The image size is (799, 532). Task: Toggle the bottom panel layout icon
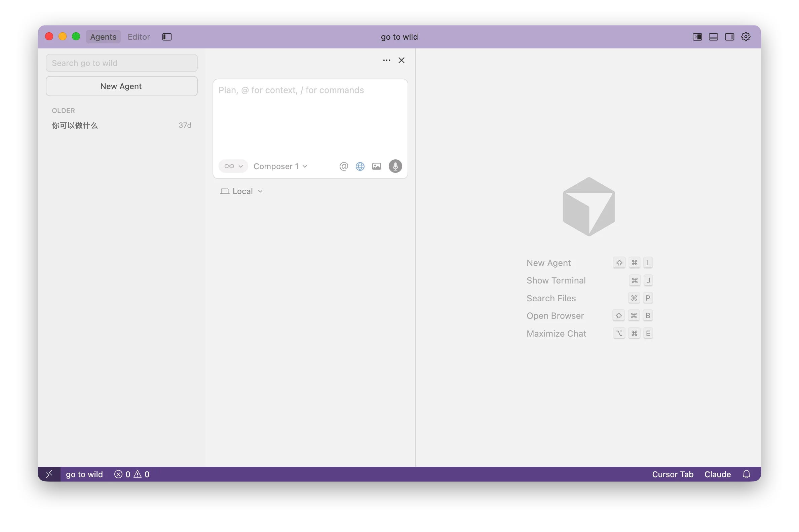pyautogui.click(x=713, y=37)
